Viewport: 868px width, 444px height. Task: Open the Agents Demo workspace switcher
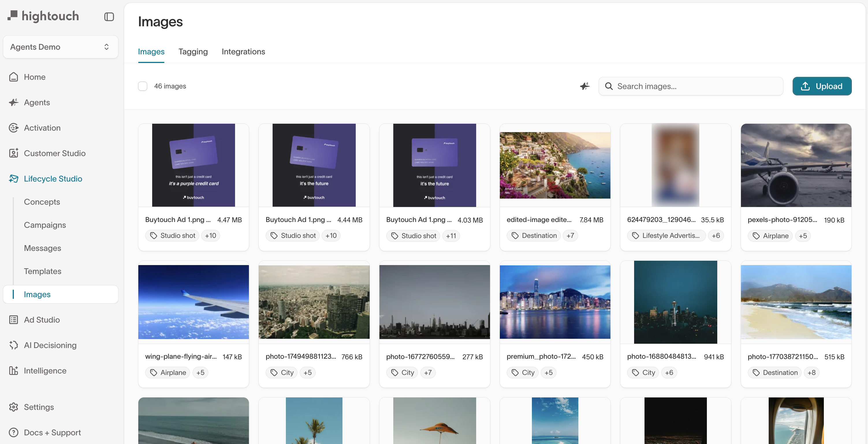[x=60, y=47]
